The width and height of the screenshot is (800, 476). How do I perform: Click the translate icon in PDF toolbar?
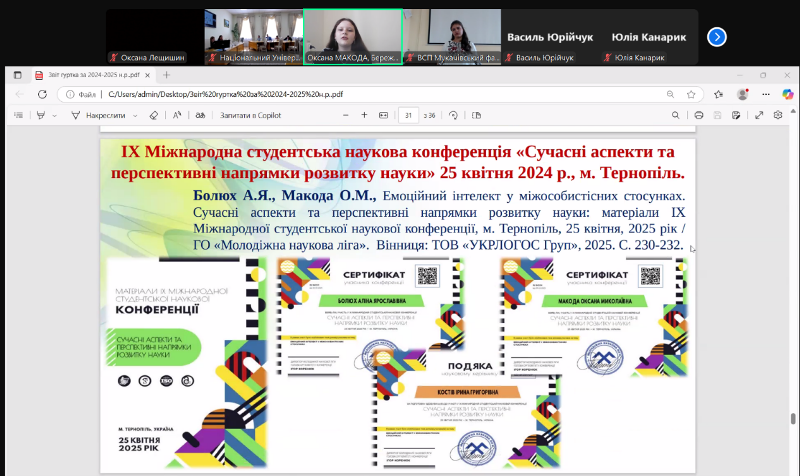pyautogui.click(x=203, y=115)
